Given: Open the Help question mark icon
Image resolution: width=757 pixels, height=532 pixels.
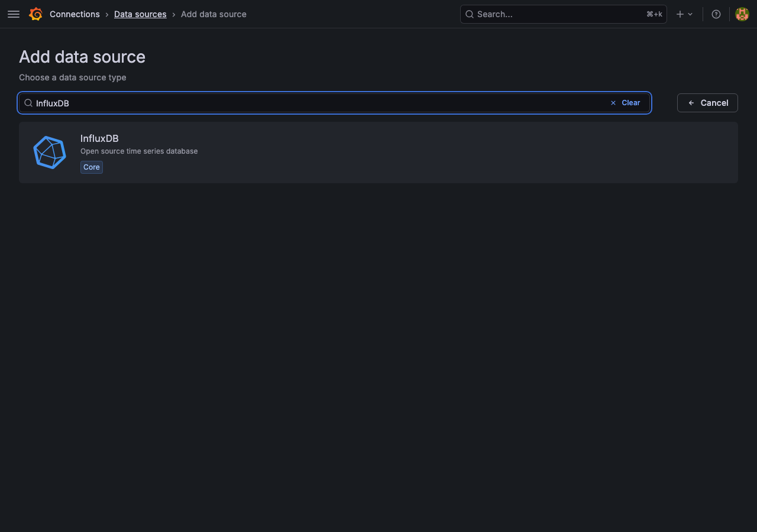Looking at the screenshot, I should point(716,14).
